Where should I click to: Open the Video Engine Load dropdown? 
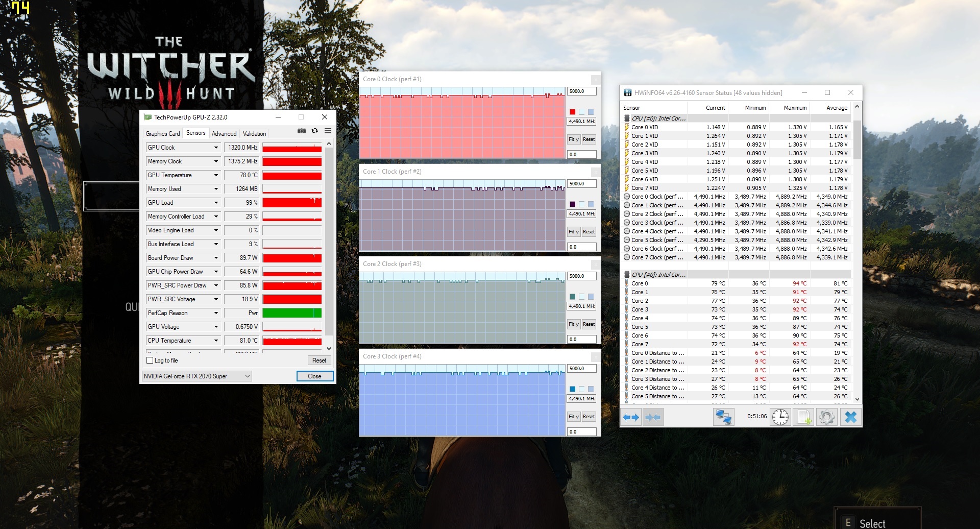216,230
